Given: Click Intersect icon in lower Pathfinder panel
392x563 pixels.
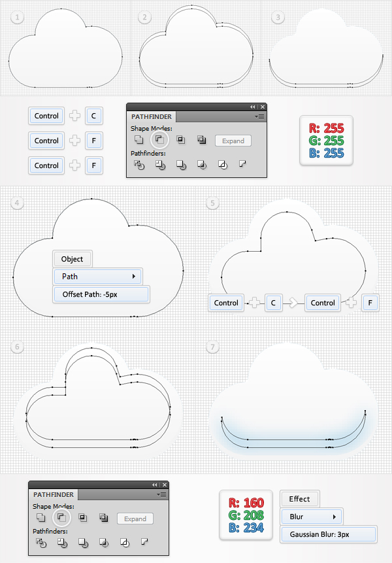Looking at the screenshot, I should 83,517.
